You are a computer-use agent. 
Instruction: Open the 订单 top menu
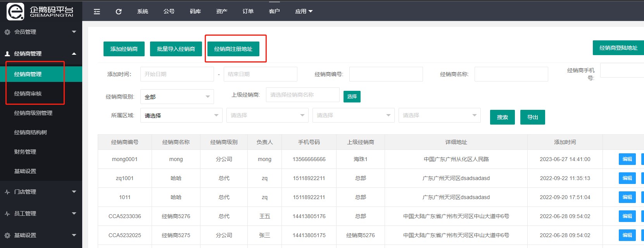(x=248, y=11)
